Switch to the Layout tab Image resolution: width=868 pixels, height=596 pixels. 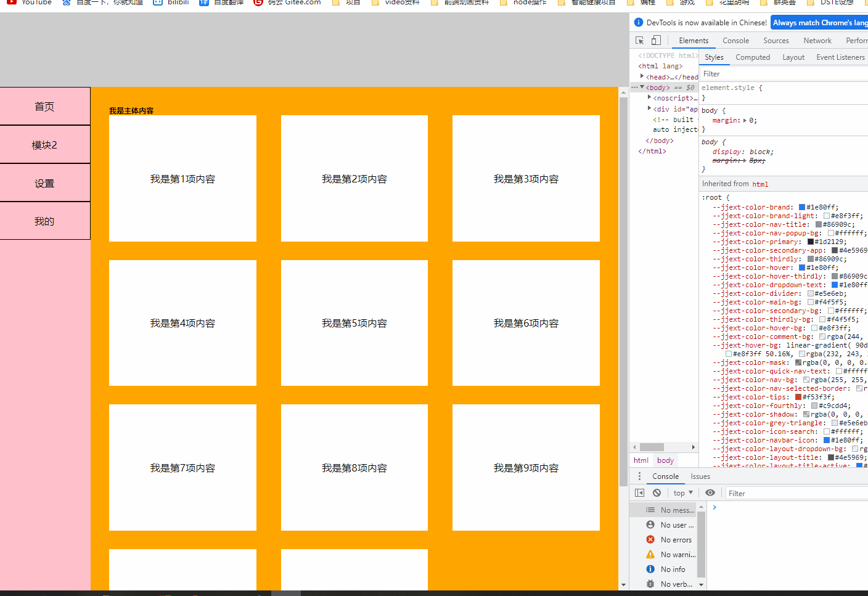click(x=793, y=57)
